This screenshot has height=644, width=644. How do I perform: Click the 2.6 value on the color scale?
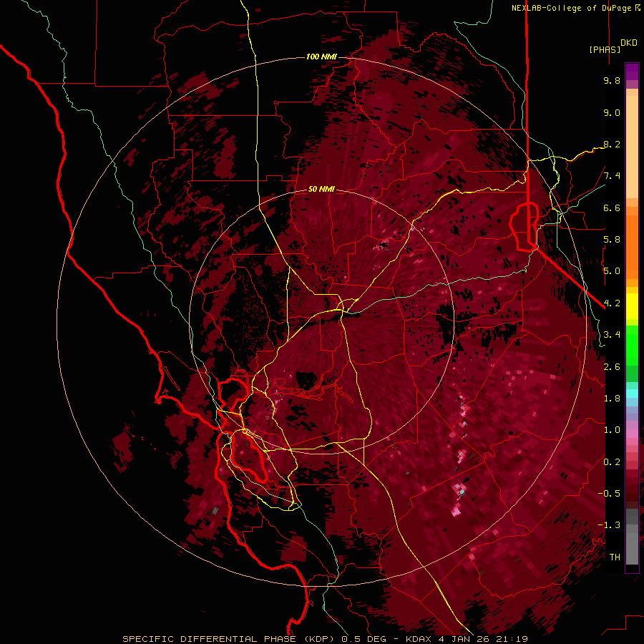[612, 367]
